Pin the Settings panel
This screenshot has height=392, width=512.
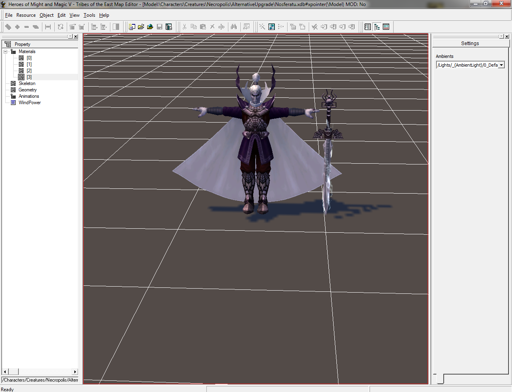click(x=501, y=37)
